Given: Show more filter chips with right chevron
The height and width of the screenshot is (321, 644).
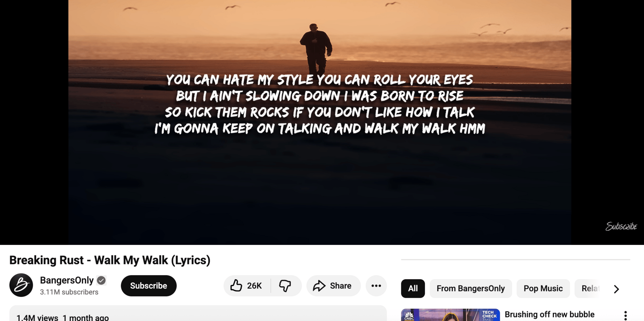Looking at the screenshot, I should pos(616,289).
